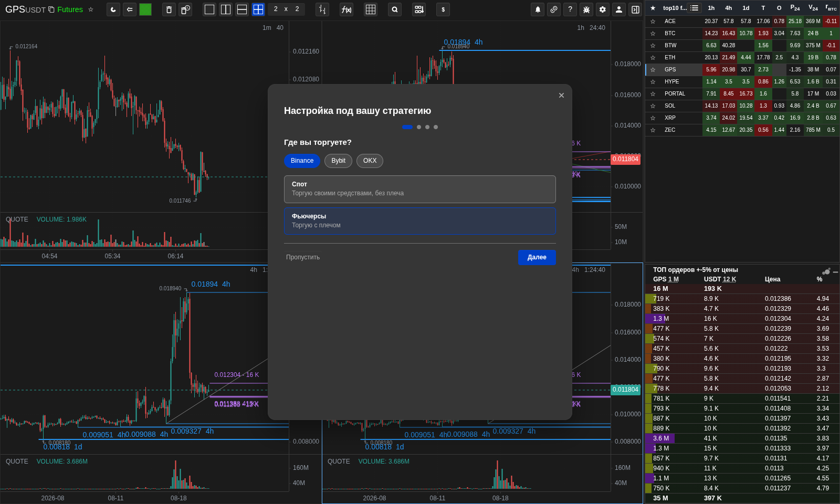This screenshot has width=840, height=504.
Task: Open the top10 watchlist list menu
Action: click(x=694, y=8)
